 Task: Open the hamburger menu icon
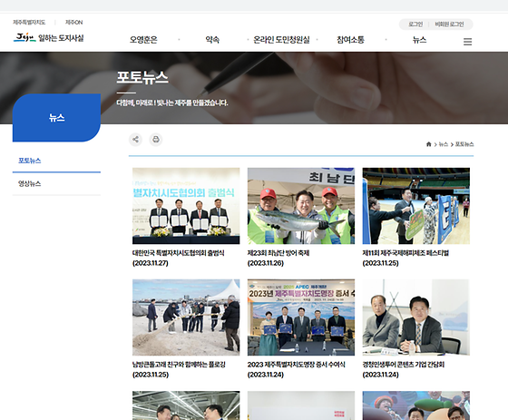coord(467,42)
